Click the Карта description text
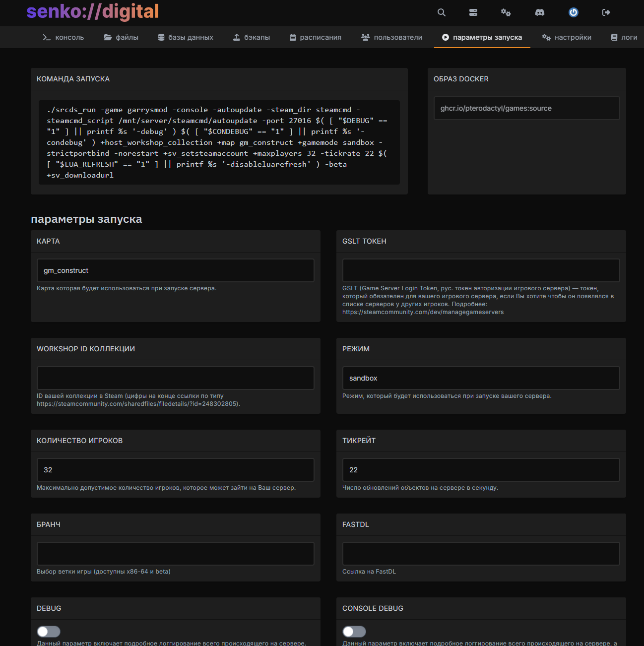This screenshot has width=644, height=646. point(127,288)
